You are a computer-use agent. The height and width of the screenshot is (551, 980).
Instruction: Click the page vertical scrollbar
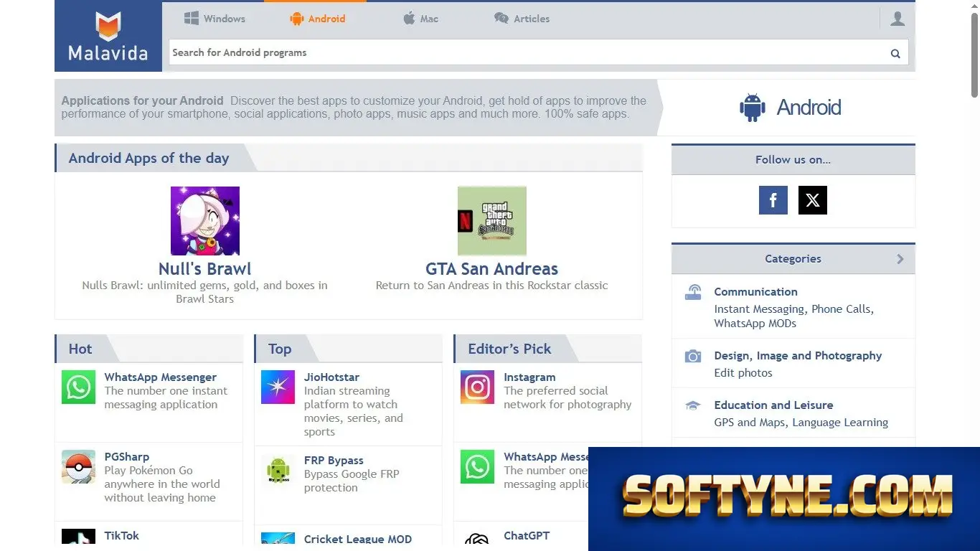click(974, 275)
